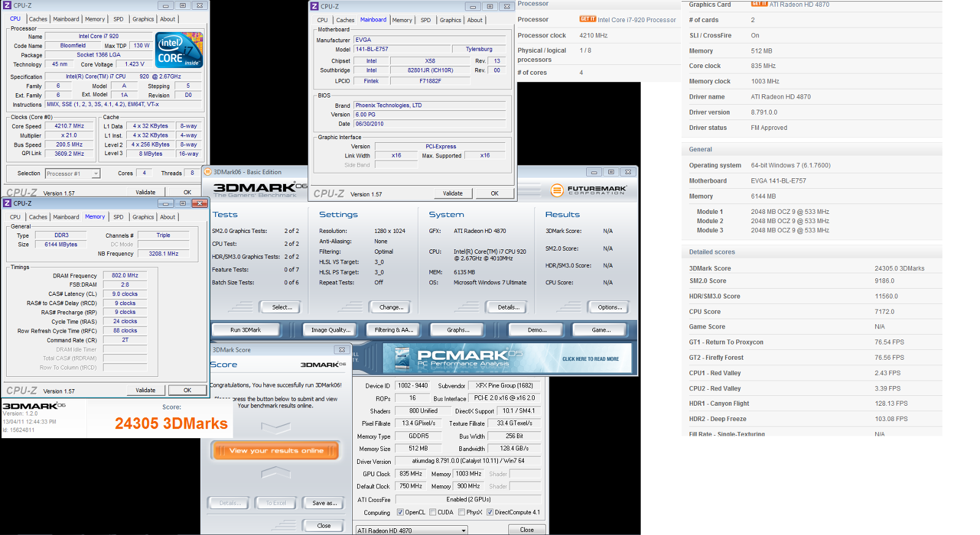Click Change under 3DMark06 Settings

pyautogui.click(x=391, y=307)
